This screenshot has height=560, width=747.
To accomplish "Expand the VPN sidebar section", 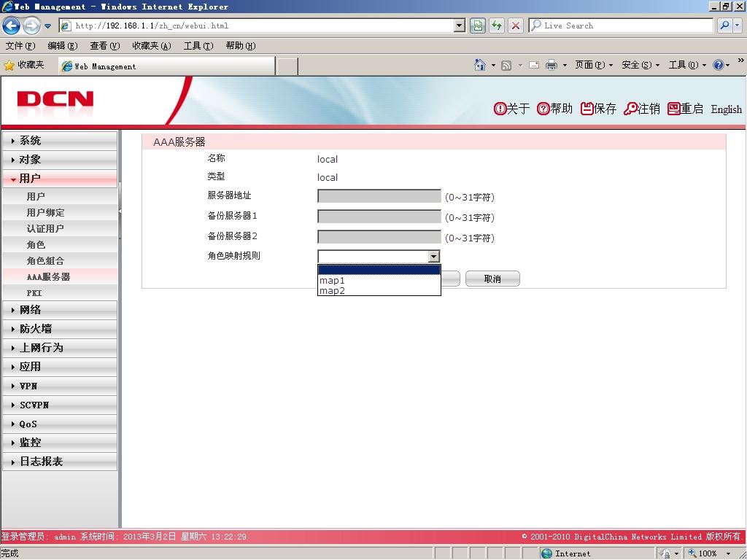I will click(60, 386).
